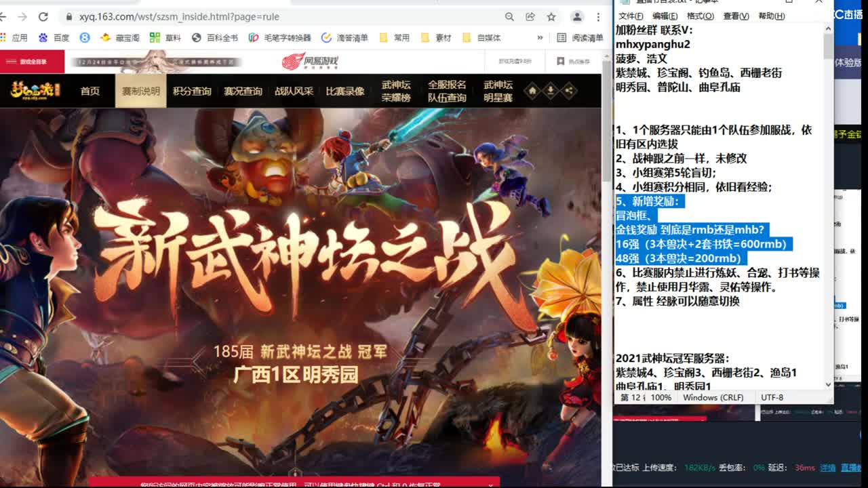Screen dimensions: 868x488
Task: Open the Chrome profile avatar
Action: pos(577,17)
